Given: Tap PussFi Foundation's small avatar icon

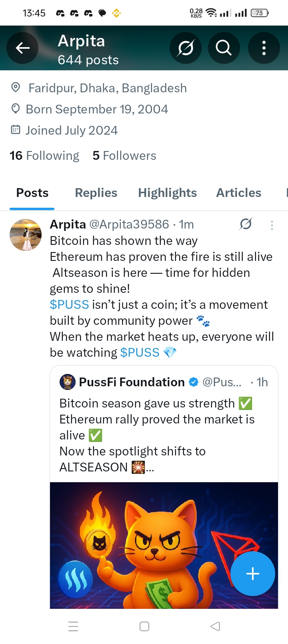Looking at the screenshot, I should coord(67,382).
